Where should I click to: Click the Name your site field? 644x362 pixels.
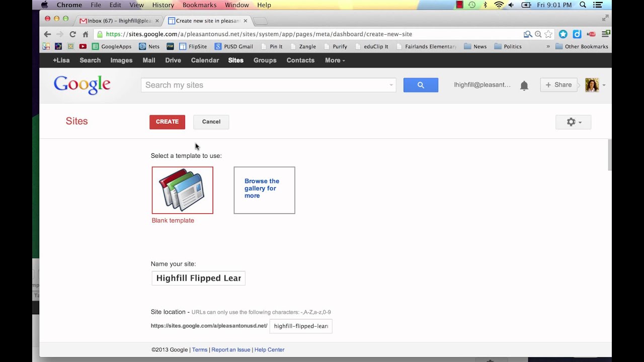coord(198,278)
